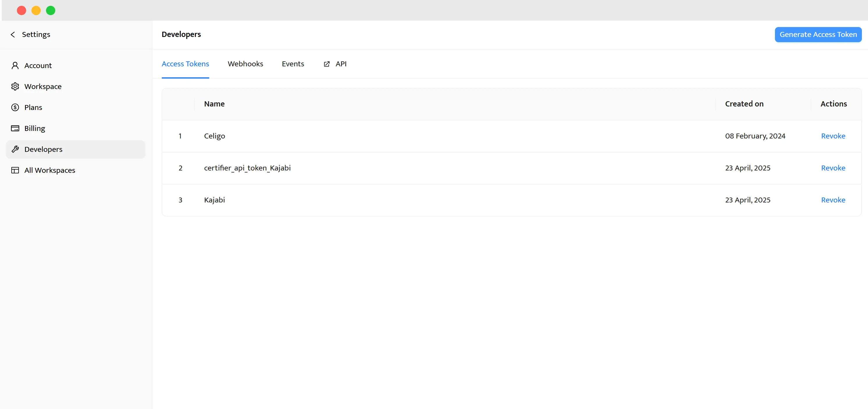The width and height of the screenshot is (868, 409).
Task: Click the API external link icon
Action: click(x=326, y=64)
